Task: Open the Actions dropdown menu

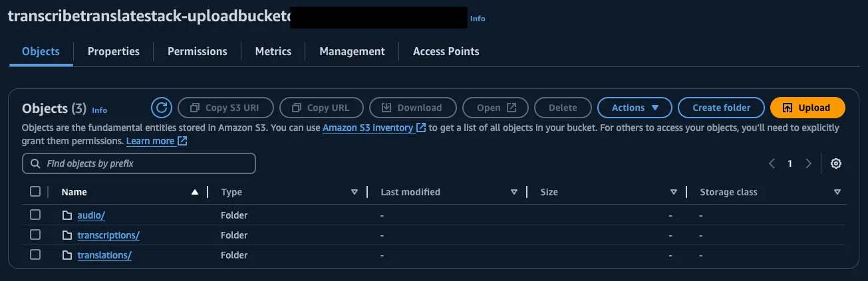Action: coord(635,108)
